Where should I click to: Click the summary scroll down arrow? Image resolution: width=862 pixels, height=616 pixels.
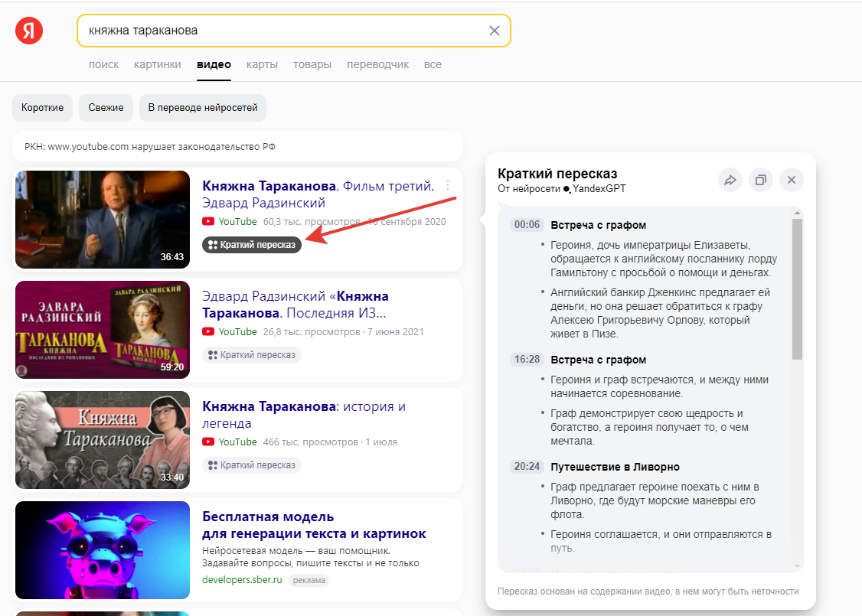(x=797, y=566)
